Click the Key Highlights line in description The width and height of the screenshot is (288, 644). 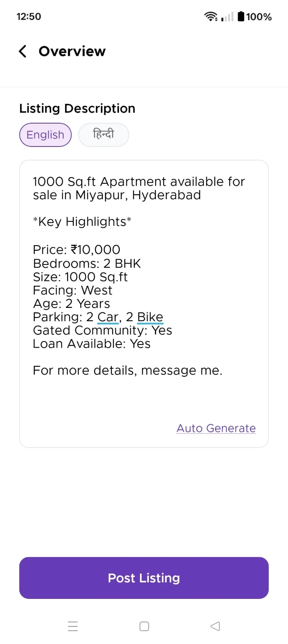(x=82, y=222)
